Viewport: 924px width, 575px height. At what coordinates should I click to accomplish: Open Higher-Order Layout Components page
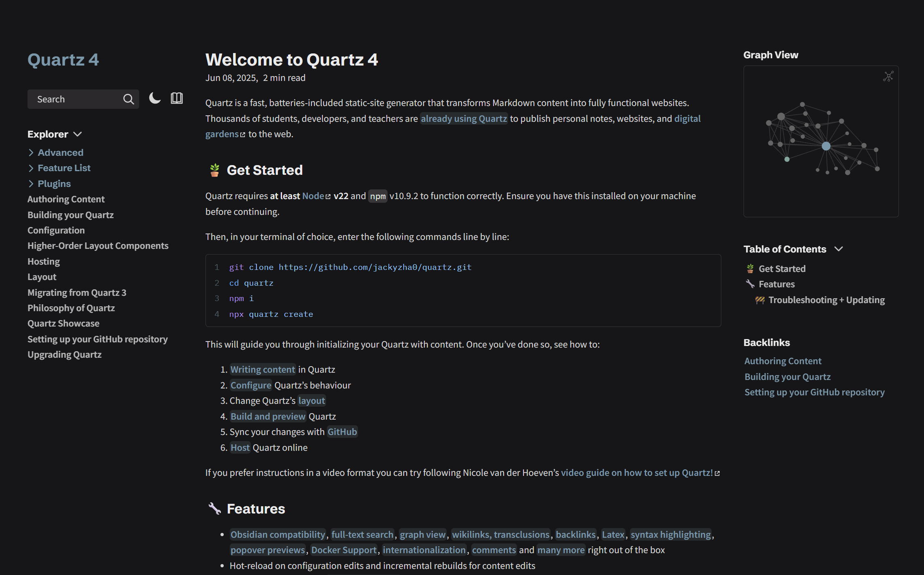point(98,246)
